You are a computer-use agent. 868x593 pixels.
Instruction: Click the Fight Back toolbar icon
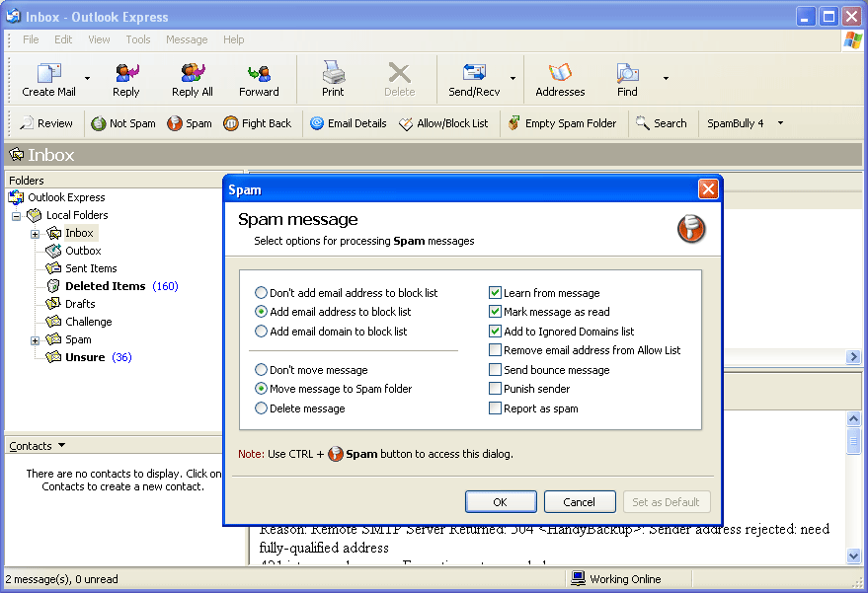(231, 123)
